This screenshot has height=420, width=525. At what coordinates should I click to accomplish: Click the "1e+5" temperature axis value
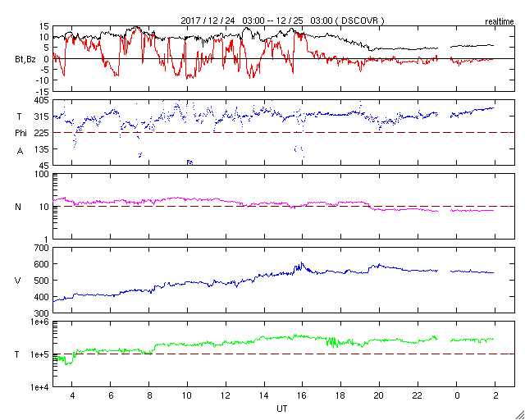pos(39,354)
